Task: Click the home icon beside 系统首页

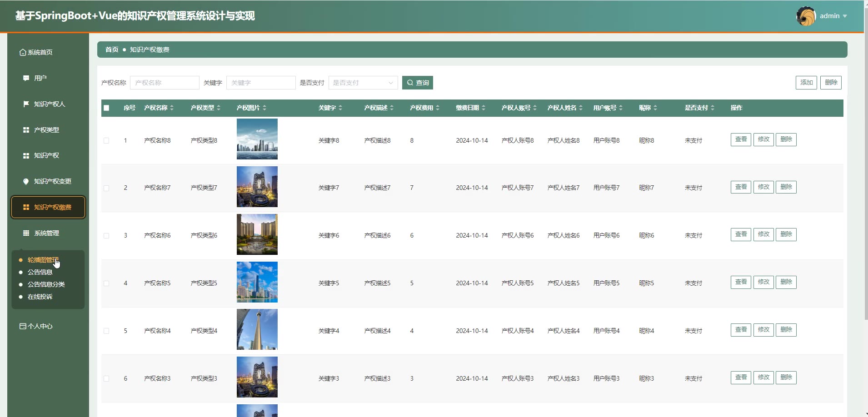Action: tap(23, 53)
